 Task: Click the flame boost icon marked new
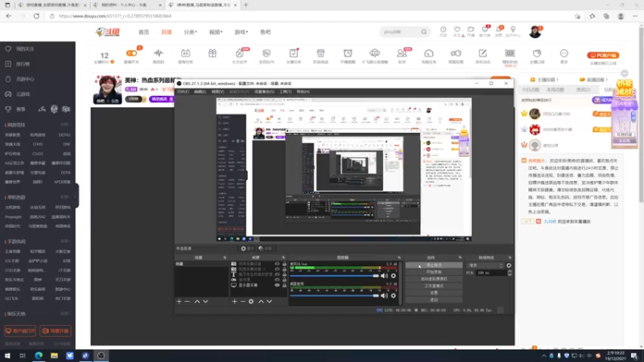point(239,53)
